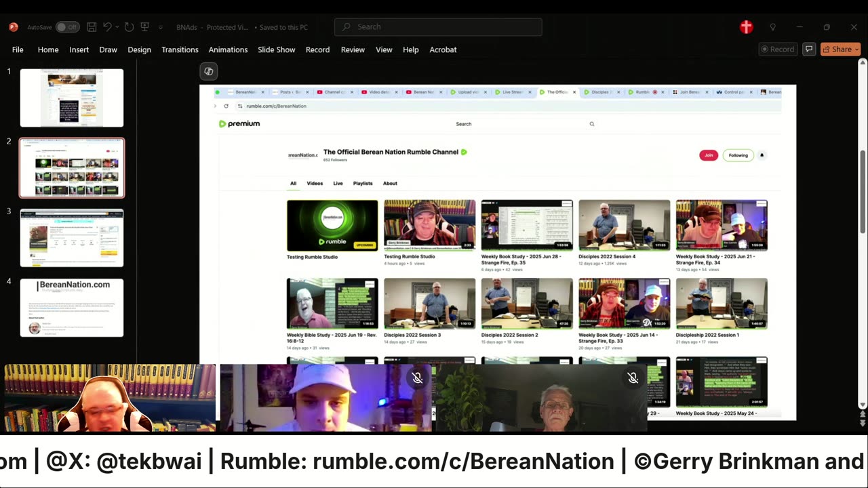The image size is (868, 488).
Task: Expand the Share button dropdown arrow
Action: pos(856,49)
